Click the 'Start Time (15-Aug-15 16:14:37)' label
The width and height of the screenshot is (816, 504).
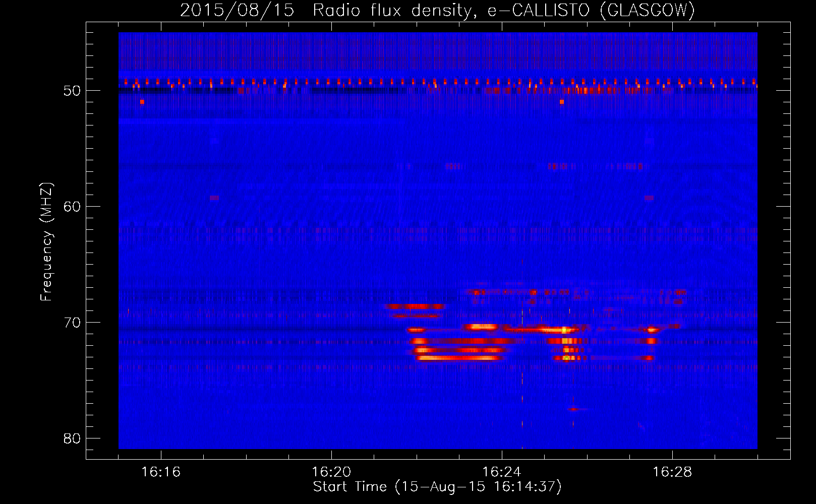click(x=437, y=487)
